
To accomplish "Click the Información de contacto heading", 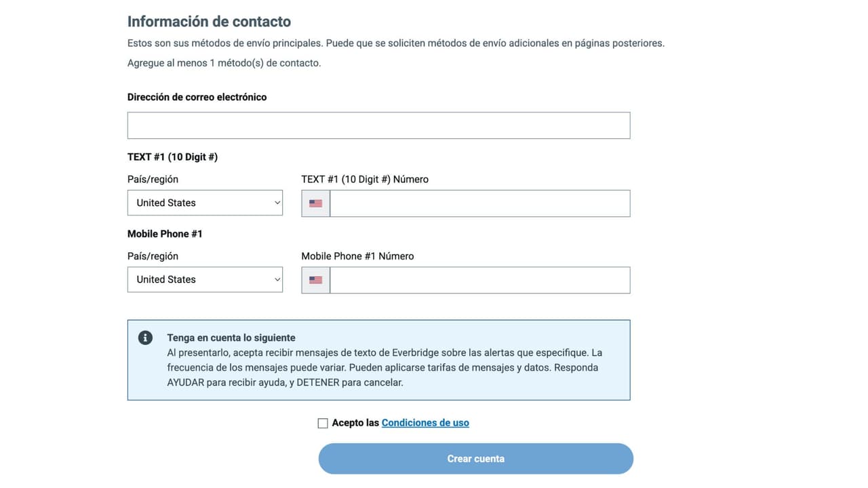I will [209, 21].
